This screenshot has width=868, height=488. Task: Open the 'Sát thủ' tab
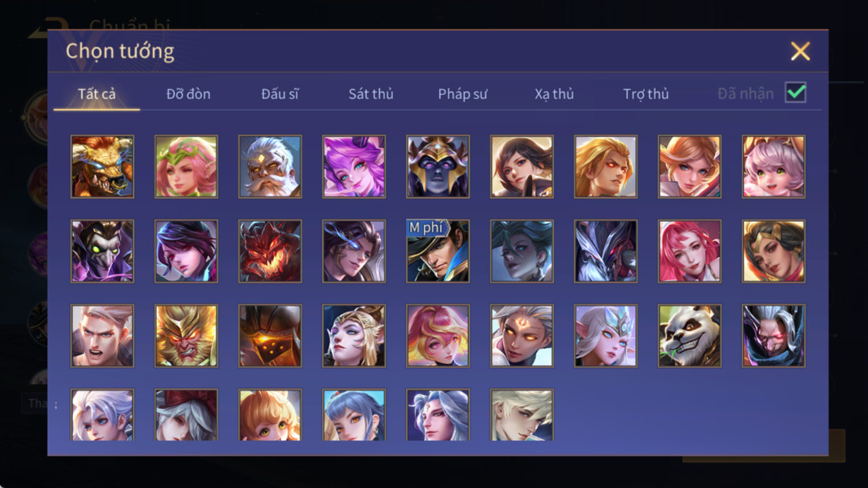tap(371, 94)
